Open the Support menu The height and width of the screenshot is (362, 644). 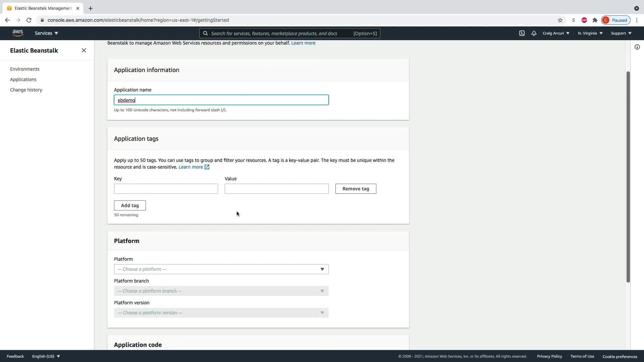coord(621,33)
